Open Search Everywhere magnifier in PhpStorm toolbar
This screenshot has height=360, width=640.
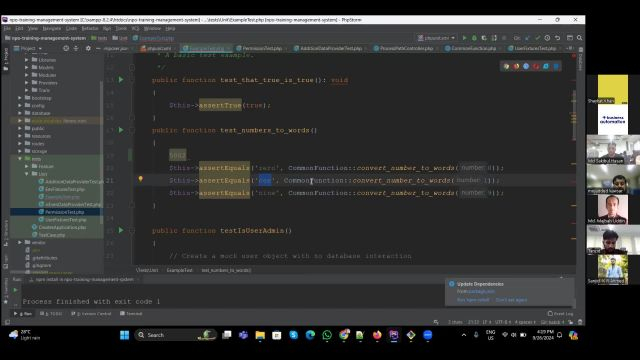click(x=579, y=38)
